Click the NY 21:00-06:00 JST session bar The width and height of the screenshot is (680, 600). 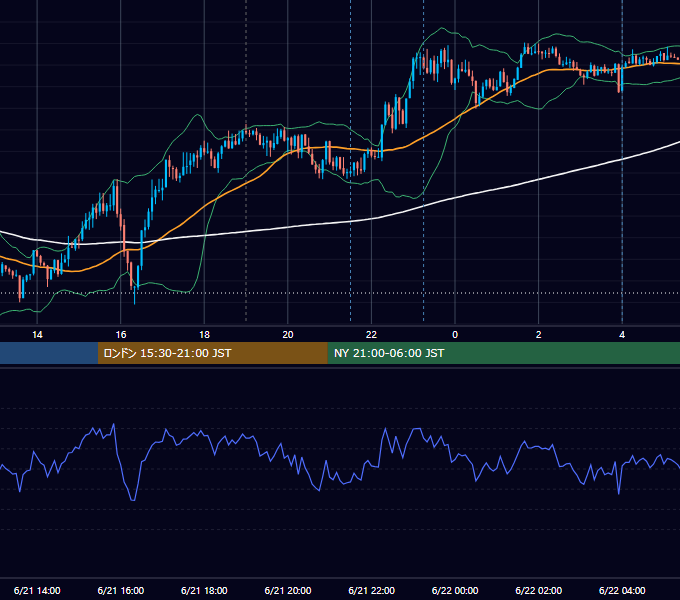(503, 353)
